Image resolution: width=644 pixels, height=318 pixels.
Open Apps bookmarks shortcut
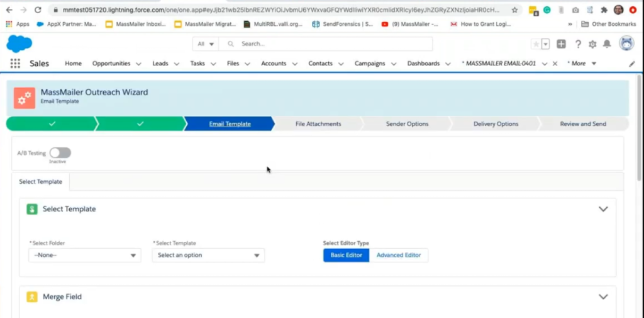click(17, 25)
